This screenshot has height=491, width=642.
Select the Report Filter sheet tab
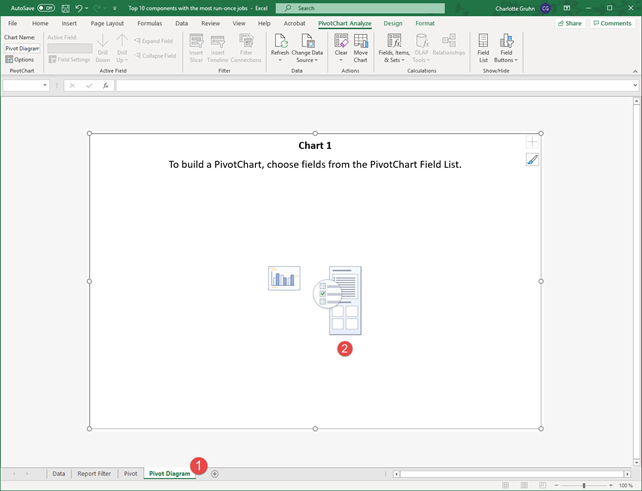(94, 474)
